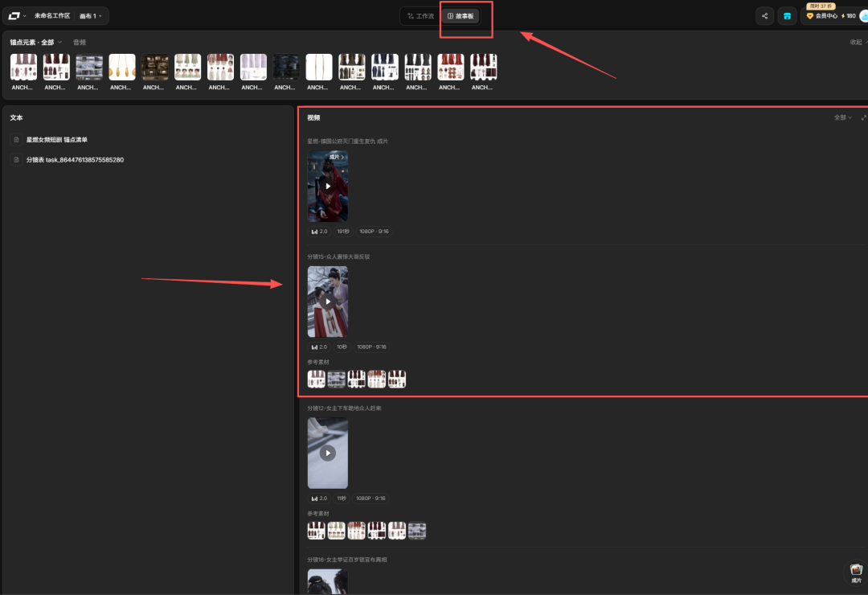Viewport: 868px width, 595px height.
Task: Open the 分镜16-女主举证百岁锁宣布真相 video thumbnail
Action: click(x=328, y=581)
